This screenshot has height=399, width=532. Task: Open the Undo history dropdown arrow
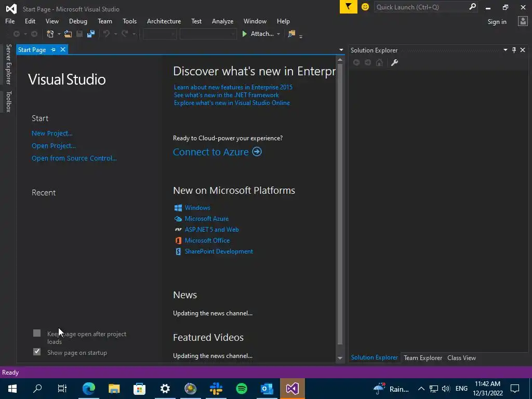pos(115,34)
